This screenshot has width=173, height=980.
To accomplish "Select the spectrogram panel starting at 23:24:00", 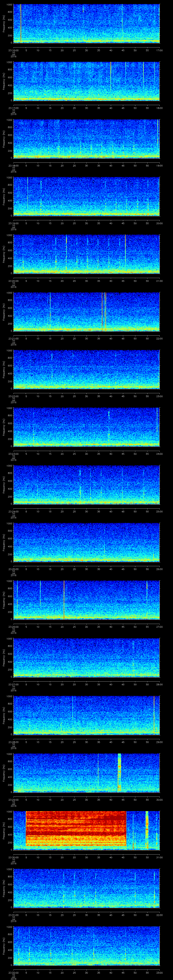I will [86, 485].
